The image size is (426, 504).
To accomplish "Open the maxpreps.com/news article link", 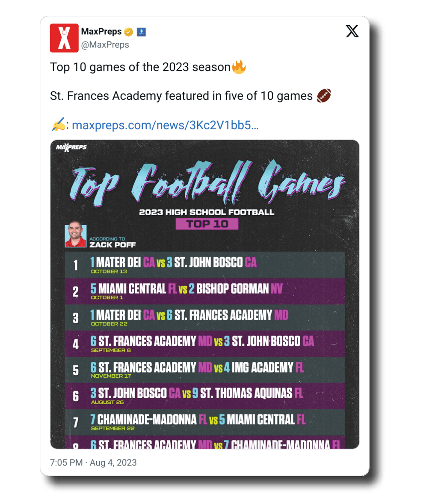I will 165,125.
